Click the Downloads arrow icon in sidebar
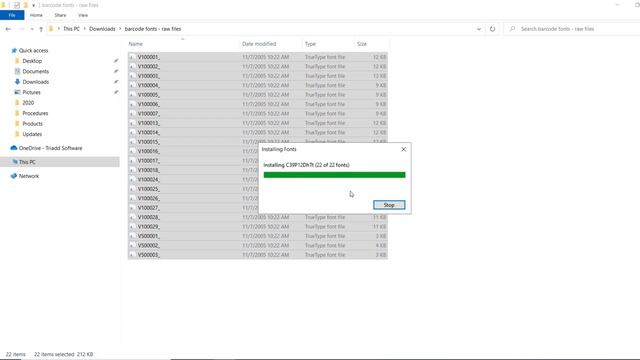This screenshot has width=640, height=360. (17, 82)
